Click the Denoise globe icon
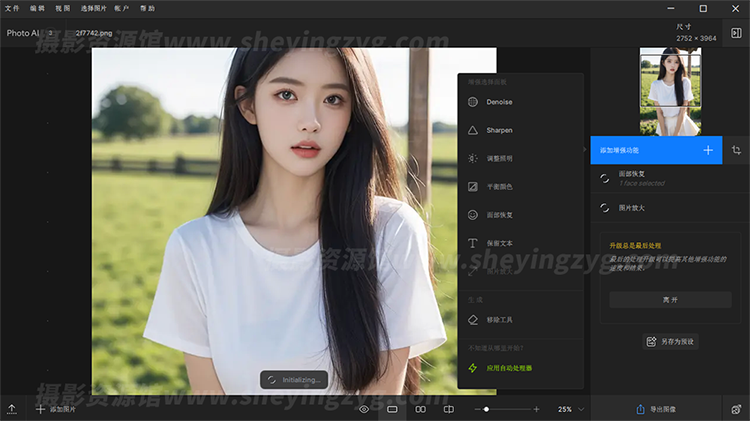Image resolution: width=750 pixels, height=421 pixels. [x=473, y=102]
